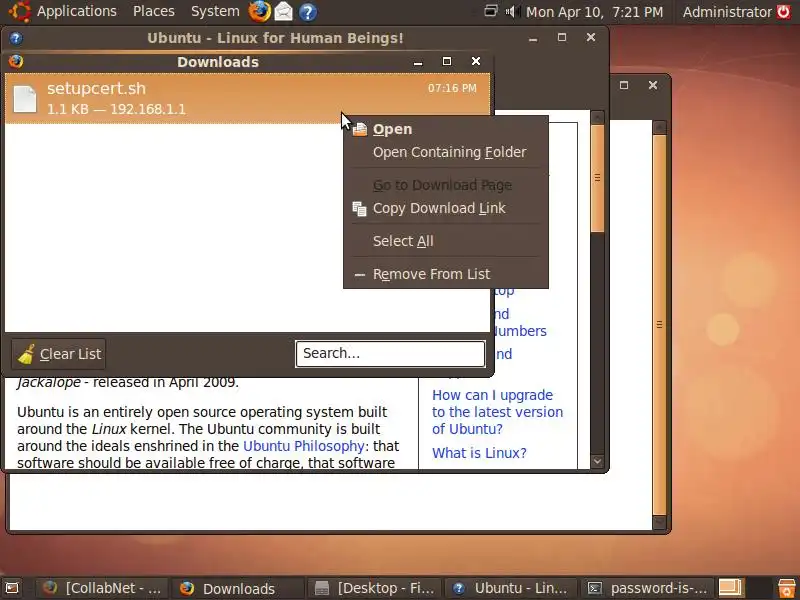
Task: Open the Help icon in top panel
Action: (307, 12)
